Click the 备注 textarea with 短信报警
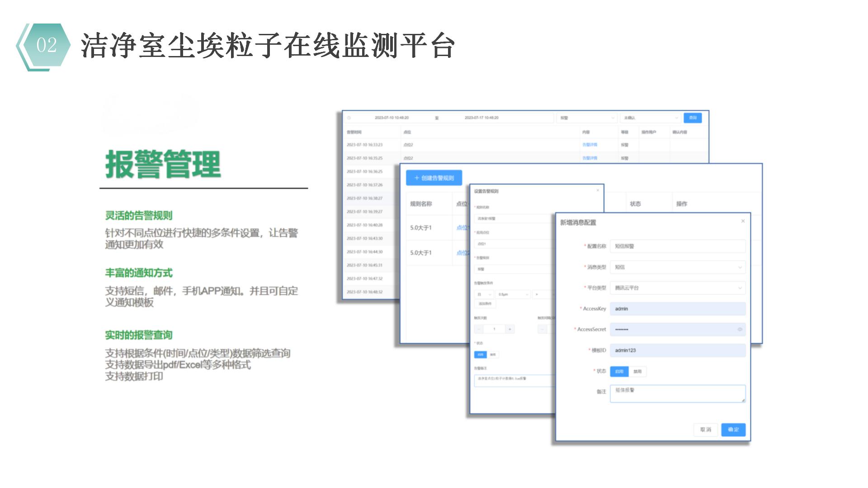This screenshot has width=868, height=488. pyautogui.click(x=677, y=394)
